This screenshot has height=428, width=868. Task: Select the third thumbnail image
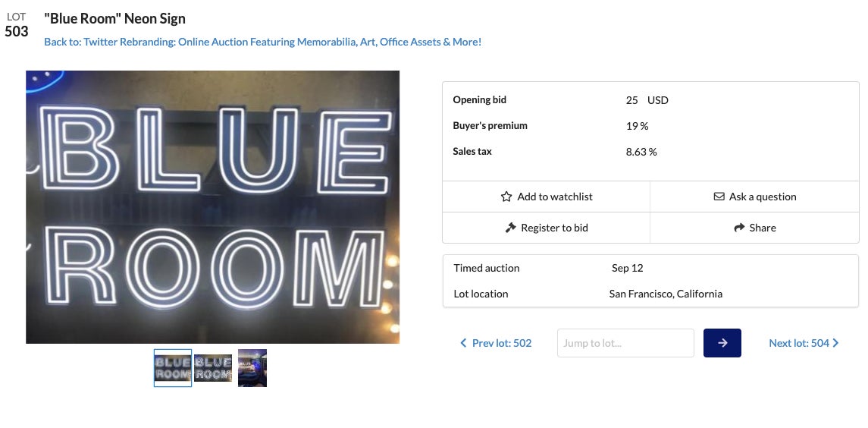pos(252,368)
